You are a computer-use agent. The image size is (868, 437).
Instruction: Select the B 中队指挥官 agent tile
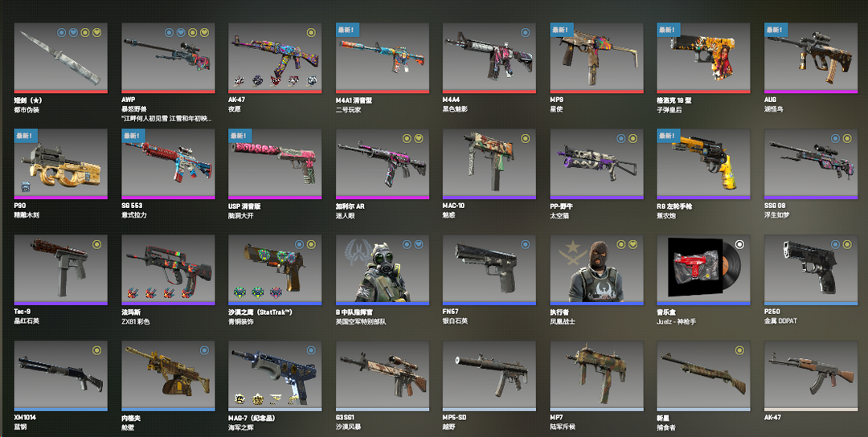click(x=383, y=270)
